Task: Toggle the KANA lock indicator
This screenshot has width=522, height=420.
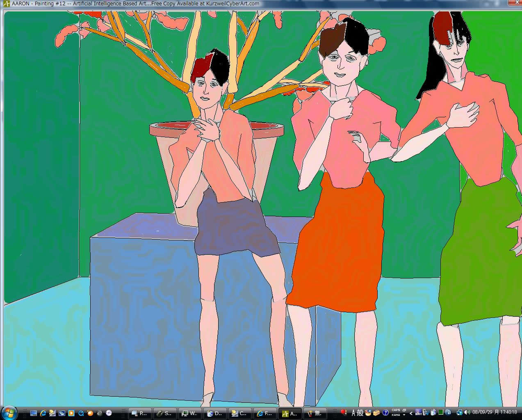Action: [396, 415]
